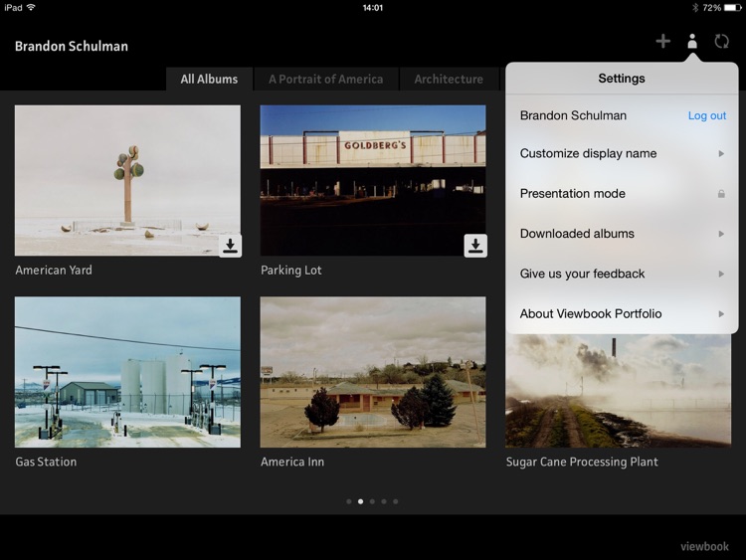
Task: Open the account person icon
Action: click(692, 42)
